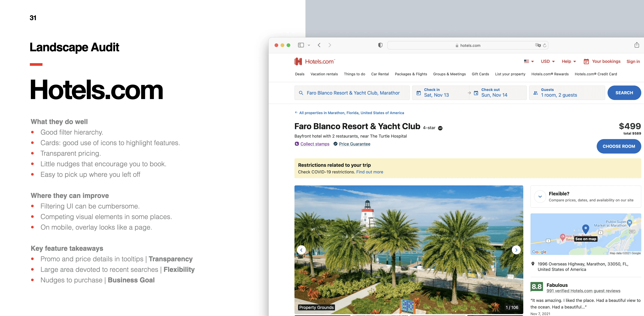Open the Help dropdown menu
Screen dimensions: 644x316
[x=569, y=61]
